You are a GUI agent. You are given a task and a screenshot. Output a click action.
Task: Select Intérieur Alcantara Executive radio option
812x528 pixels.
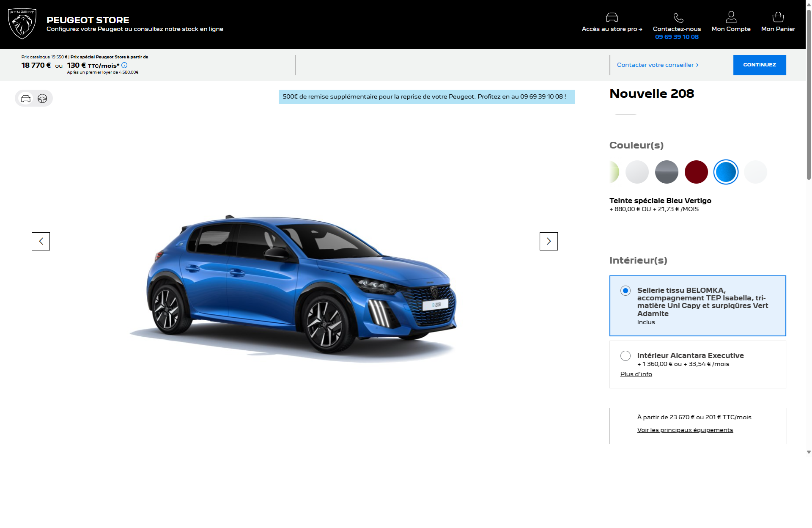tap(625, 356)
